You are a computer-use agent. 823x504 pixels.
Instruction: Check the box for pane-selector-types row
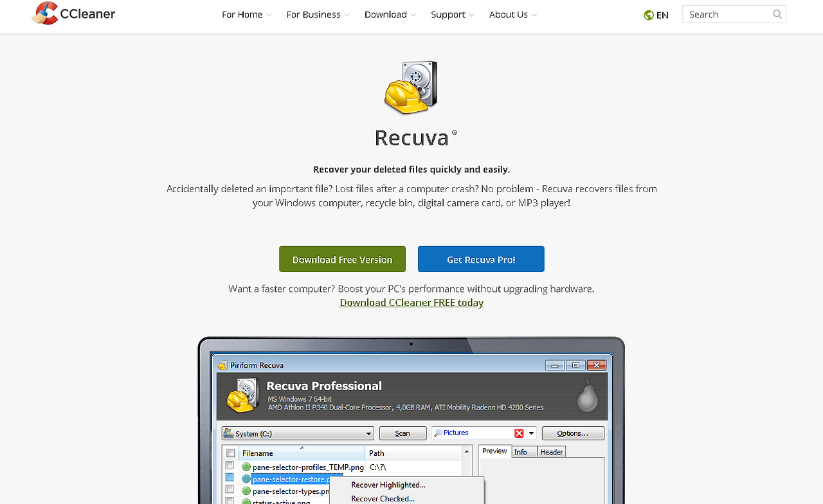tap(230, 490)
